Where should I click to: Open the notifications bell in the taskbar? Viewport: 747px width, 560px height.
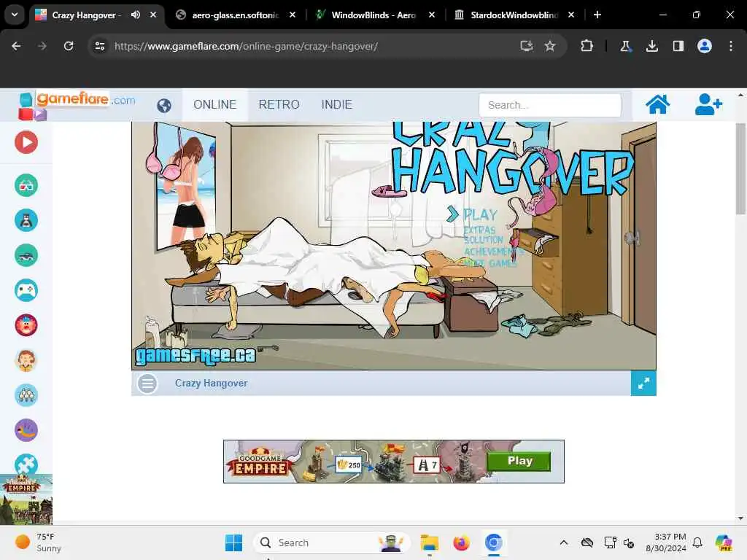pyautogui.click(x=698, y=542)
